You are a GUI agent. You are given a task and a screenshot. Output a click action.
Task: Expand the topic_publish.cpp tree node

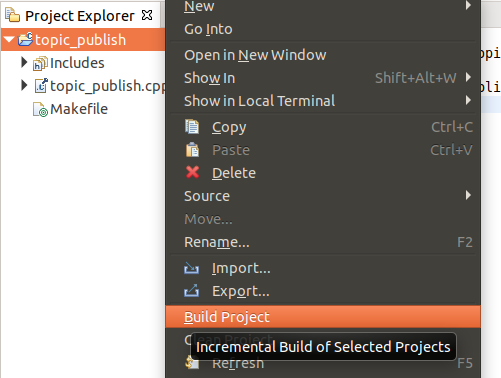coord(24,85)
